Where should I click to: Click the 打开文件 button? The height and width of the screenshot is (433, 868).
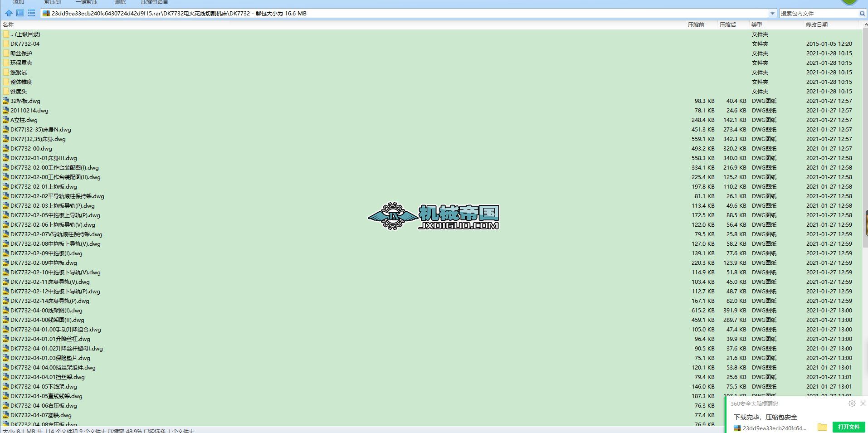coord(848,427)
